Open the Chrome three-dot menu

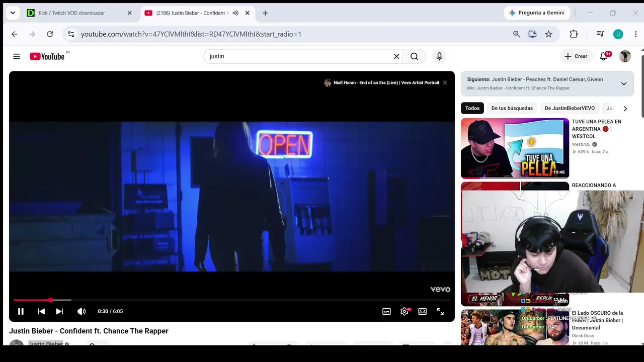coord(636,34)
